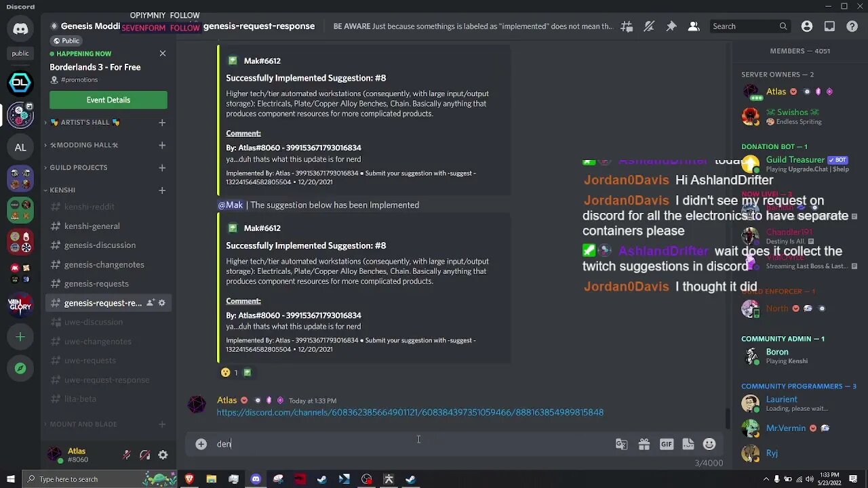This screenshot has width=868, height=488.
Task: Open Laurient member entry
Action: click(800, 404)
